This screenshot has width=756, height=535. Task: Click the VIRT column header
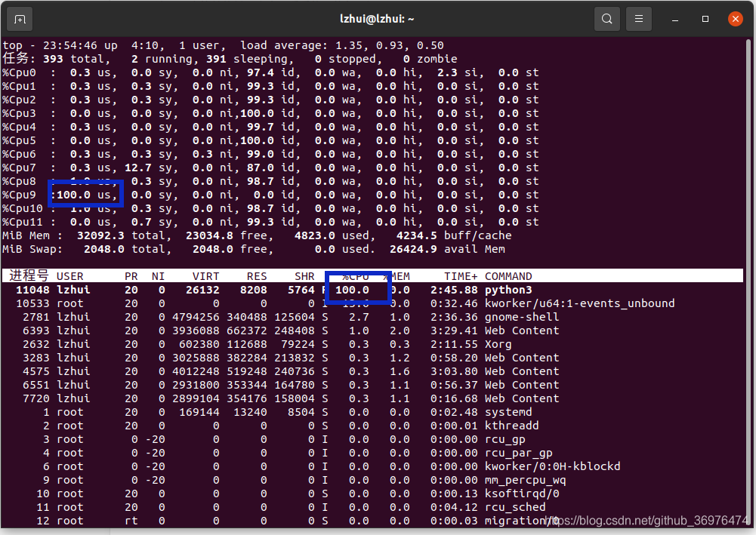tap(206, 276)
